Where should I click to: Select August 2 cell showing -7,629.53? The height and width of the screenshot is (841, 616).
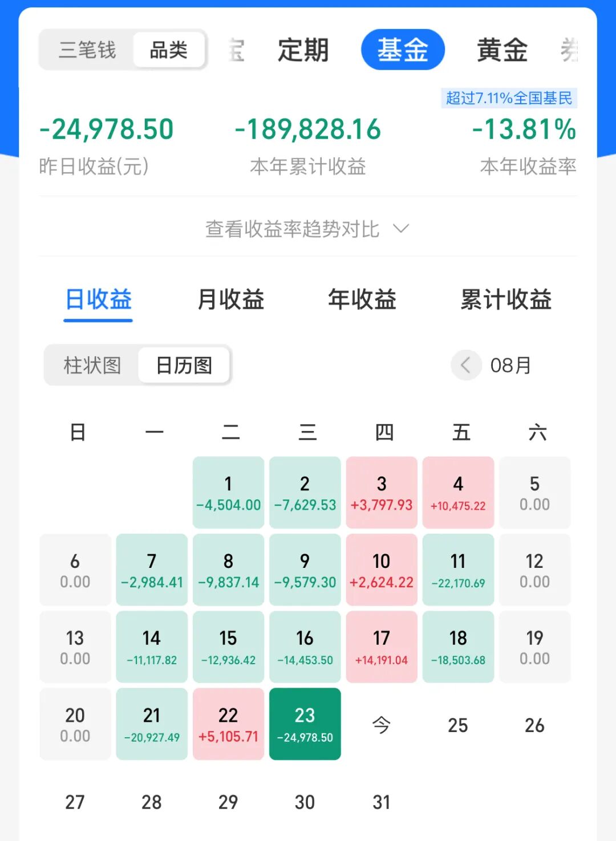coord(305,493)
